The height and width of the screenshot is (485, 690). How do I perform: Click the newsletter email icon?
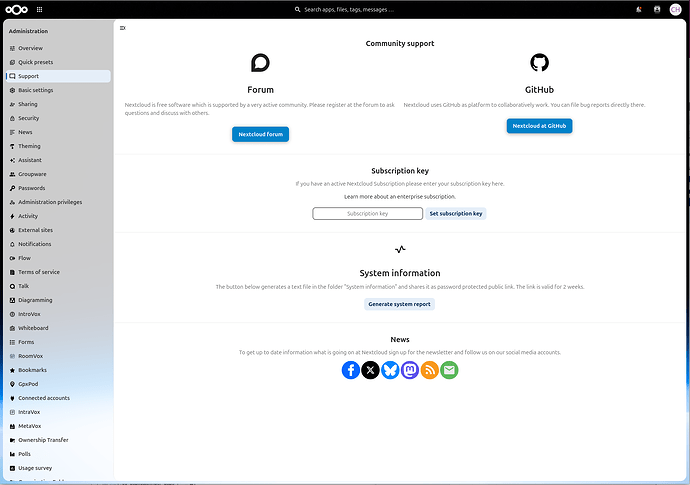click(x=449, y=370)
